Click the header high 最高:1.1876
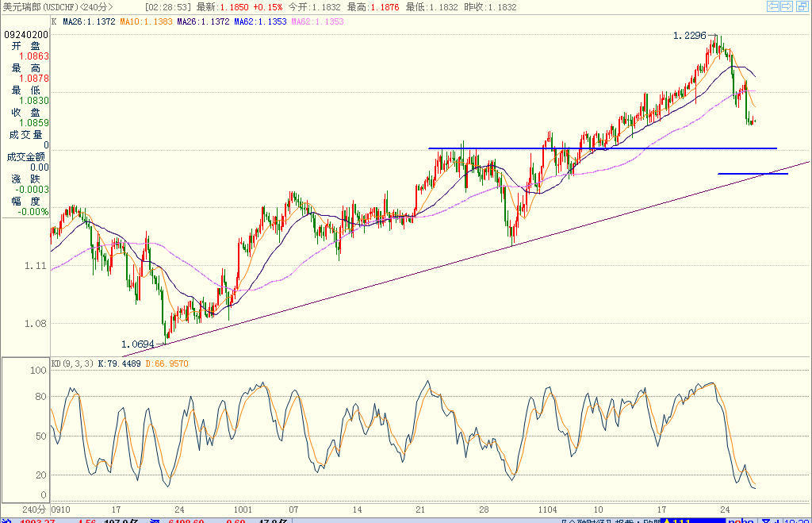The height and width of the screenshot is (523, 812). [373, 7]
